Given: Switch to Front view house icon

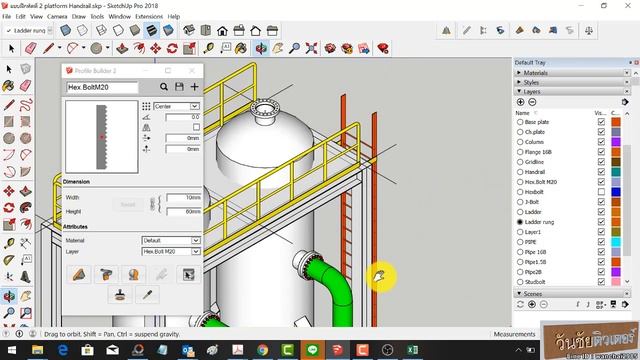Looking at the screenshot, I should [222, 31].
